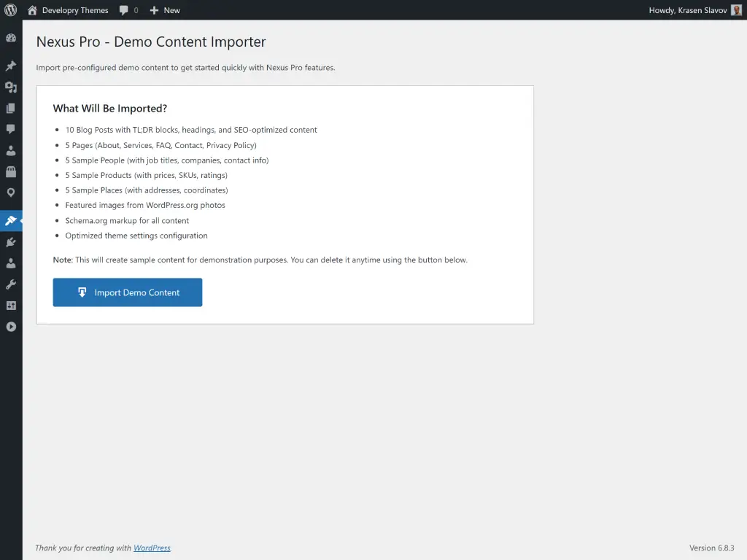This screenshot has width=747, height=560.
Task: Select the highlighted Appearance paintbrush icon
Action: [x=11, y=220]
